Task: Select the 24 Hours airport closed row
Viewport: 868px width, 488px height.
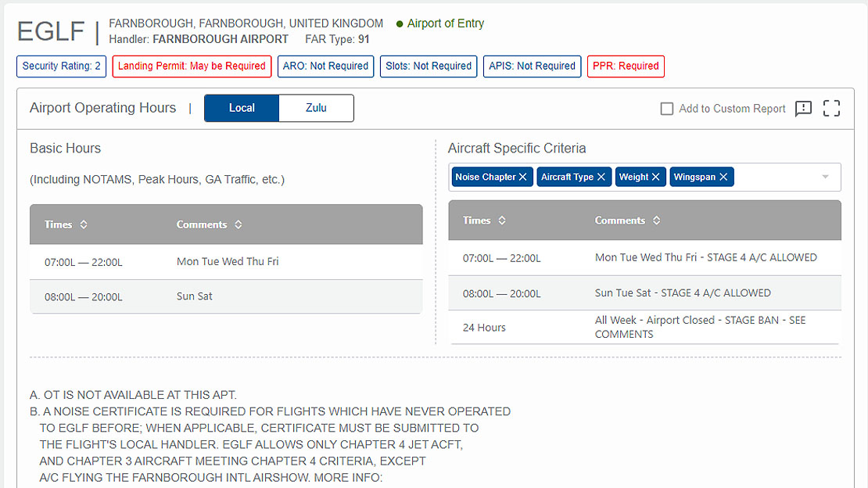Action: click(644, 327)
